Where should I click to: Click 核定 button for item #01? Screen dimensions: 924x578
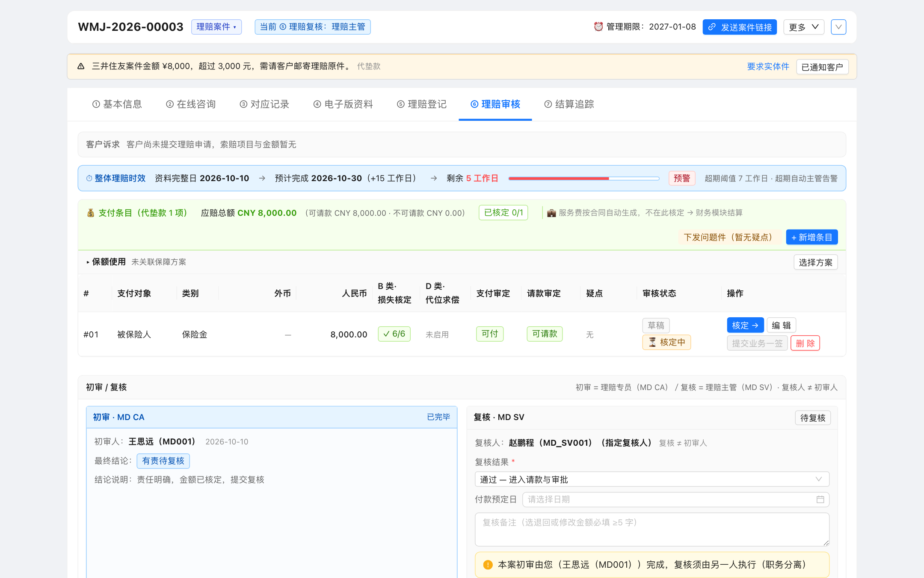tap(745, 325)
